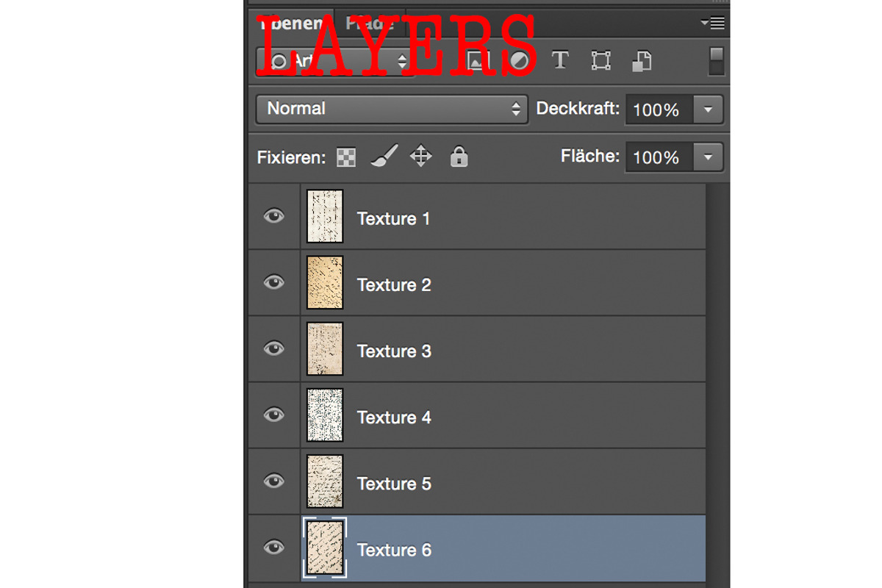Hide the Texture 2 layer
The image size is (882, 588).
click(274, 282)
